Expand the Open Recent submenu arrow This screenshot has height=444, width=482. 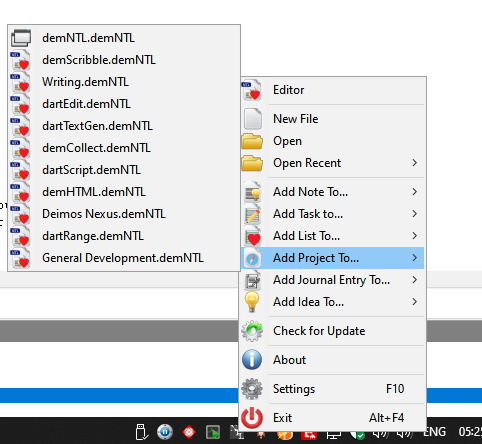coord(414,163)
